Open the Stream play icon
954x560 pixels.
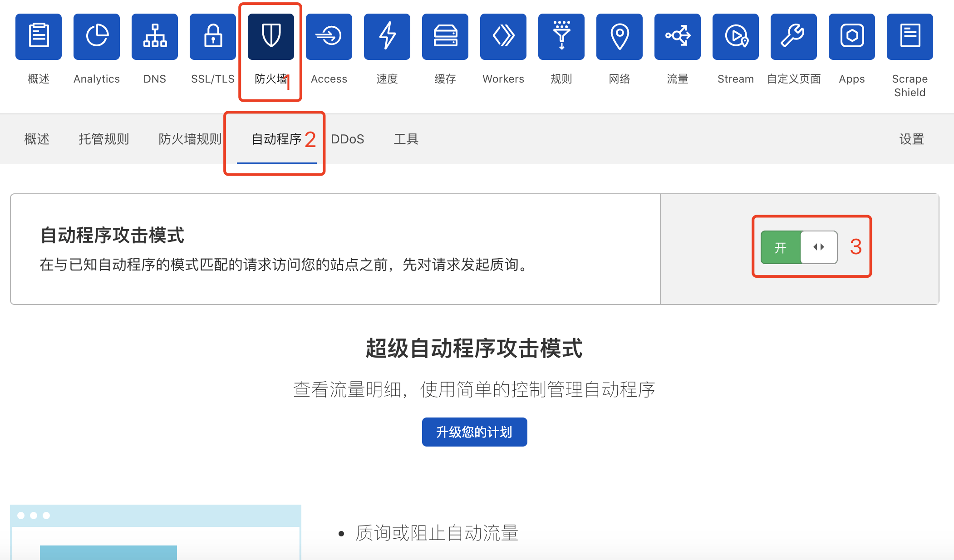point(736,37)
